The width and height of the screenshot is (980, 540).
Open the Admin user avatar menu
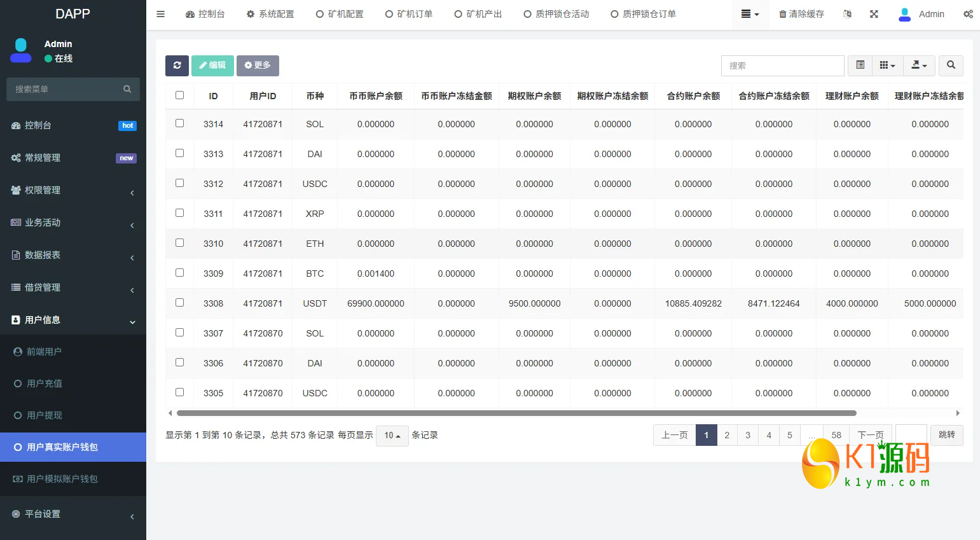click(x=921, y=14)
